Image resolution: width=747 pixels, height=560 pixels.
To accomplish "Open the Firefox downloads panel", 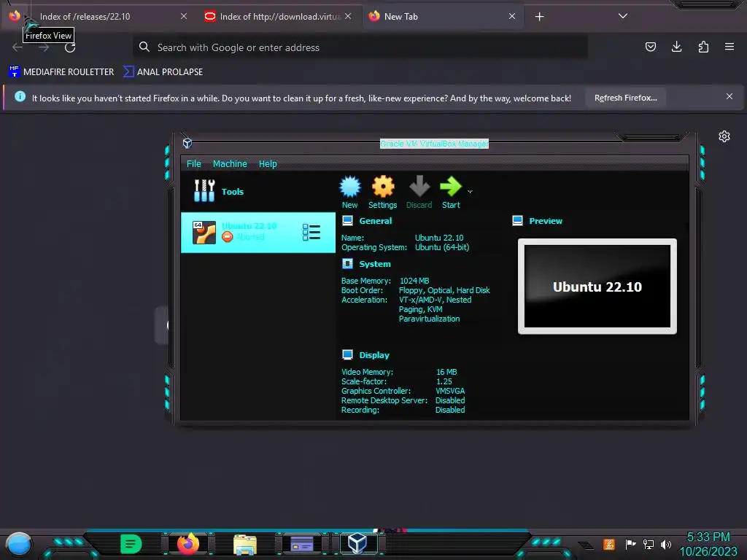I will (676, 47).
